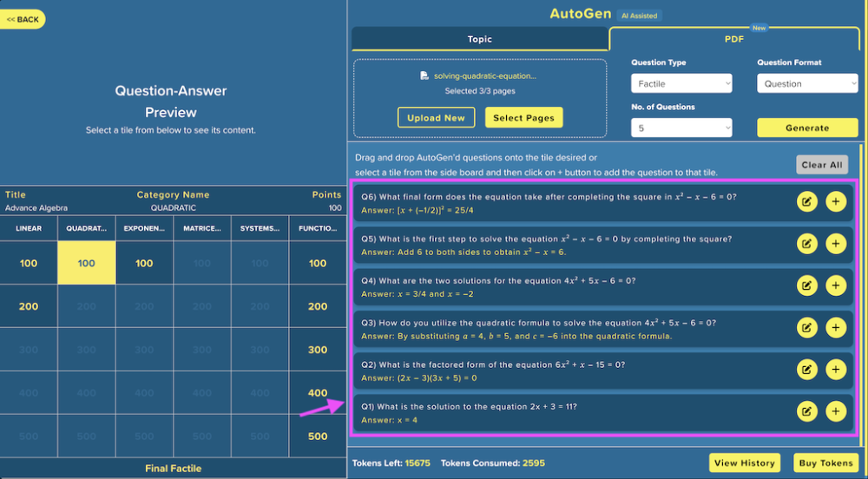Add question Q2 with its plus button
The height and width of the screenshot is (479, 868).
click(835, 370)
